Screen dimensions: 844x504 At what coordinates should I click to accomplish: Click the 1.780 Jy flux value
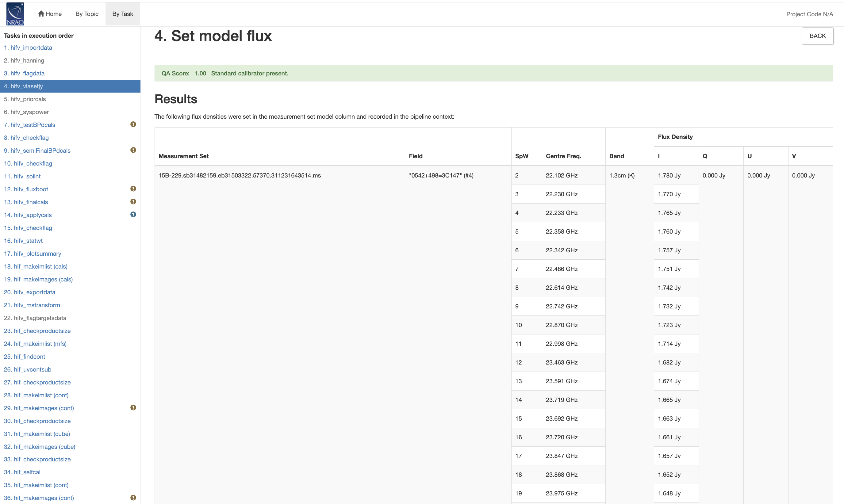pos(669,176)
